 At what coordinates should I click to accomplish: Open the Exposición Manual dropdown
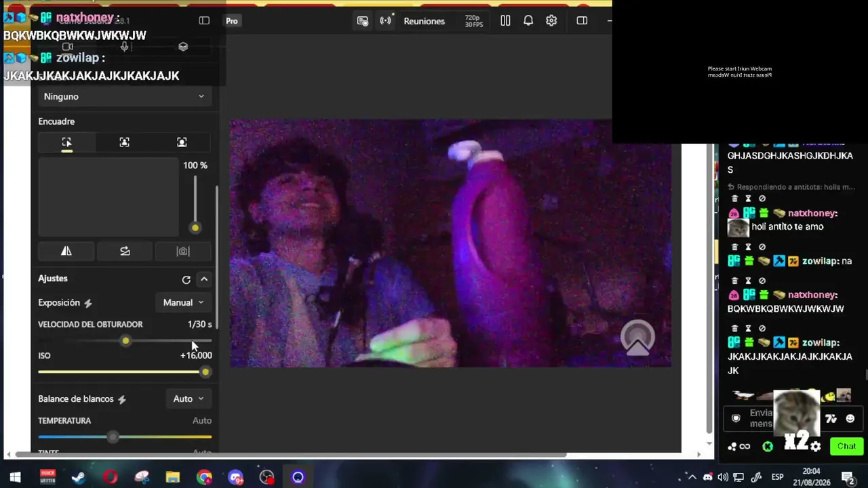click(x=183, y=302)
